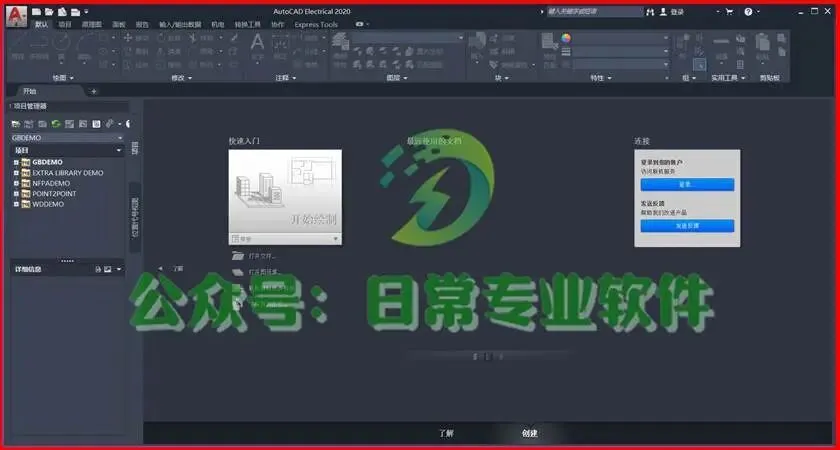840x450 pixels.
Task: Expand the EXTRA LIBRARY DEMO node
Action: click(x=16, y=173)
